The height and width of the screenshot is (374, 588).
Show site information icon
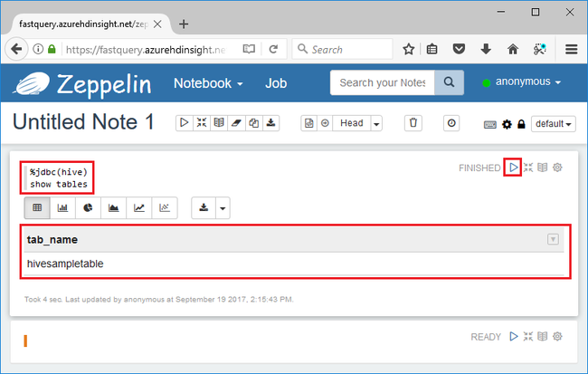[x=38, y=49]
